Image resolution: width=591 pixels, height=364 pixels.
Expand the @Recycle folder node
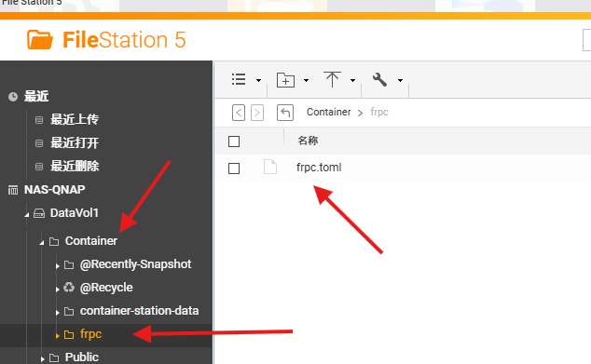(x=57, y=290)
